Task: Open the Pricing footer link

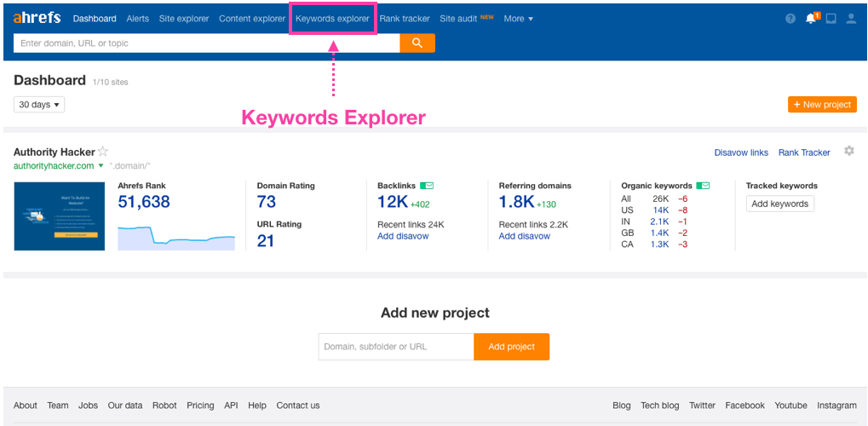Action: click(x=200, y=406)
